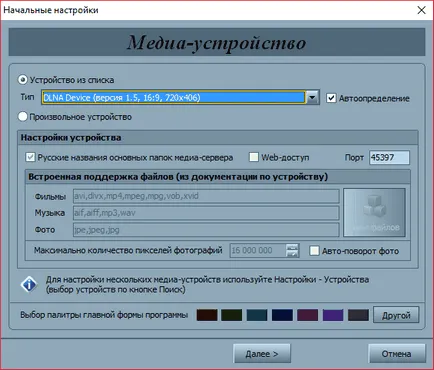Decrease max photo pixels with spinner down
Image resolution: width=434 pixels, height=370 pixels.
coord(292,254)
